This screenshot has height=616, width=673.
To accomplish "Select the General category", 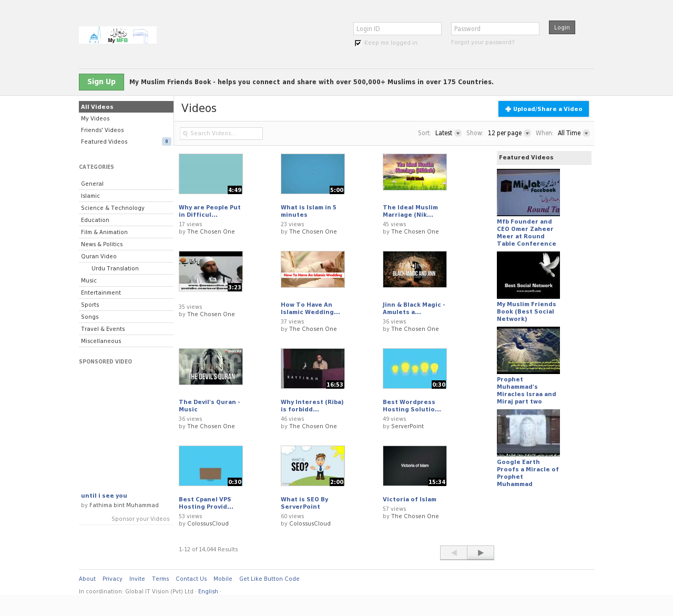I will point(126,184).
